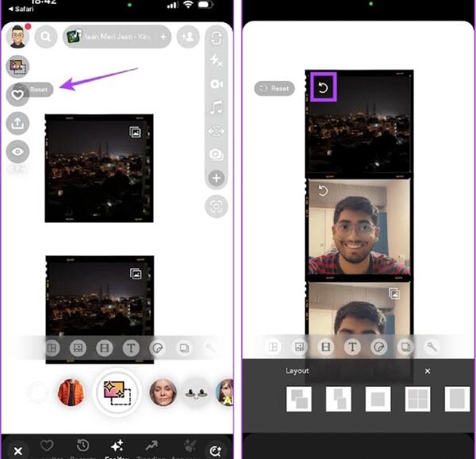Click the highlighted undo arrow on top photo
The width and height of the screenshot is (476, 459).
click(x=323, y=87)
